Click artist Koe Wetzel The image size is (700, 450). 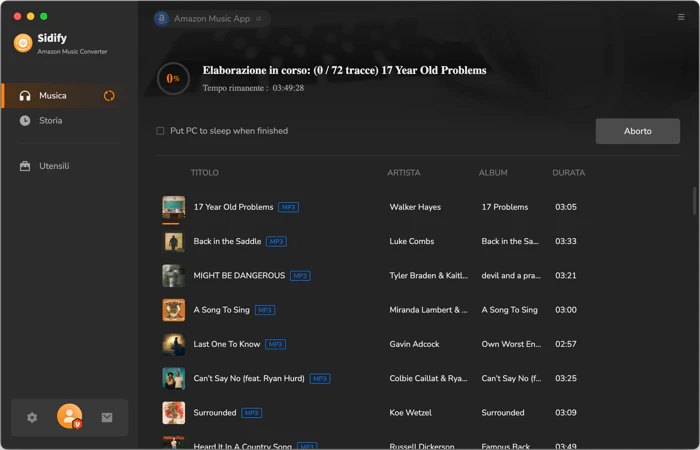[x=410, y=413]
